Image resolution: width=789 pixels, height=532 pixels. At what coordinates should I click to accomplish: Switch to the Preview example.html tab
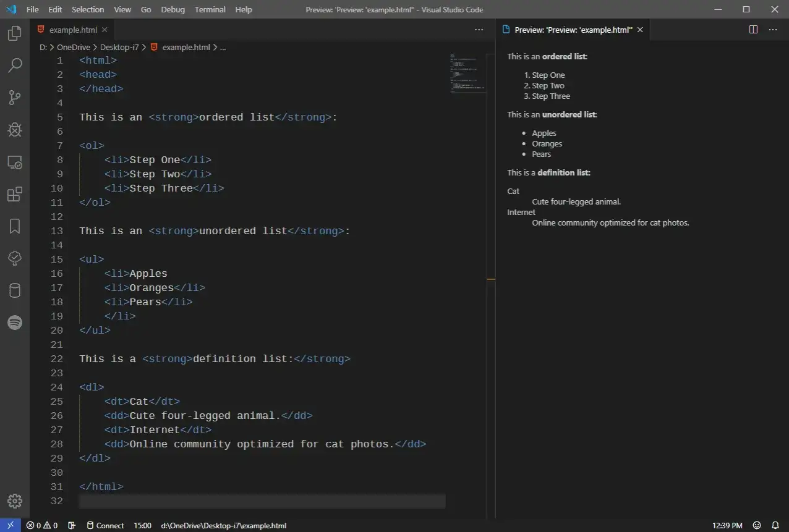573,30
